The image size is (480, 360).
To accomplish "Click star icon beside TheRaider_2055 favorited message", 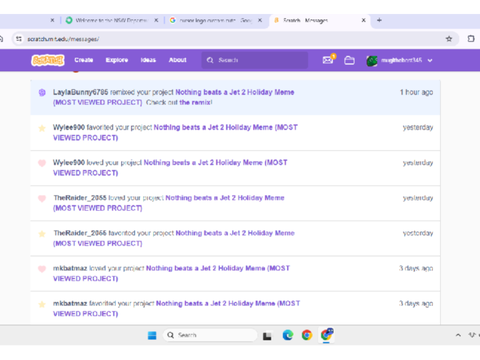I will pos(42,234).
